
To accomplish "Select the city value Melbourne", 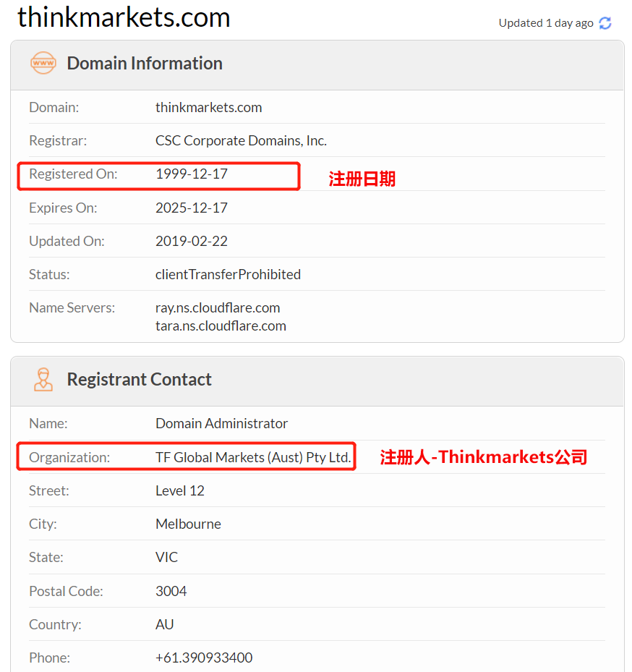I will 188,524.
